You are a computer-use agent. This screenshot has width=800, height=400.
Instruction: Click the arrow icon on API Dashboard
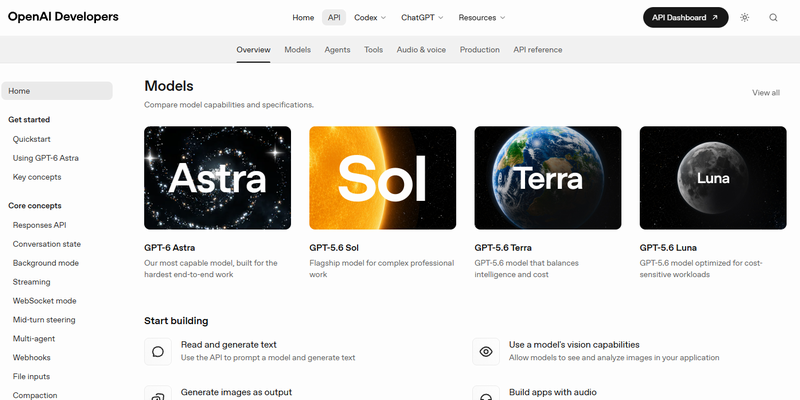click(x=715, y=17)
